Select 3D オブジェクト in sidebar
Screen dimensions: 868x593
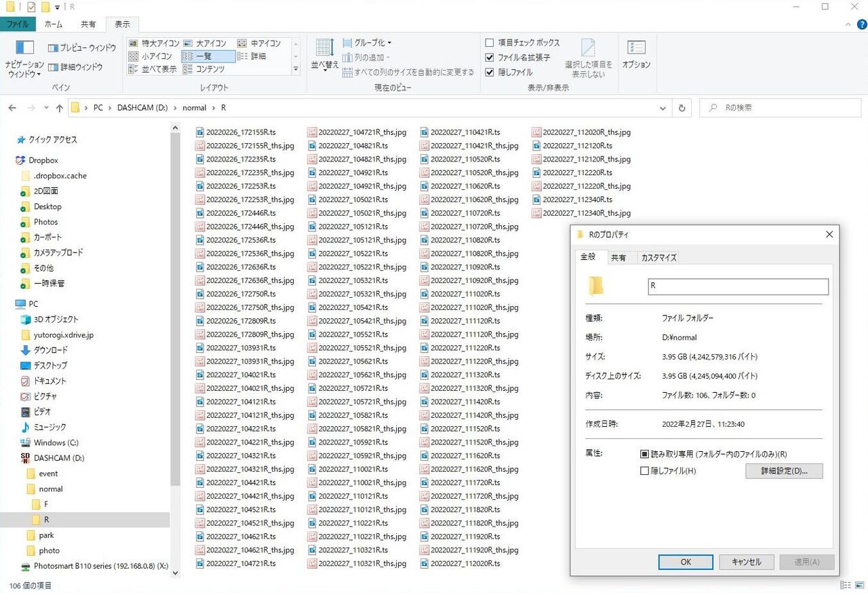pos(56,320)
